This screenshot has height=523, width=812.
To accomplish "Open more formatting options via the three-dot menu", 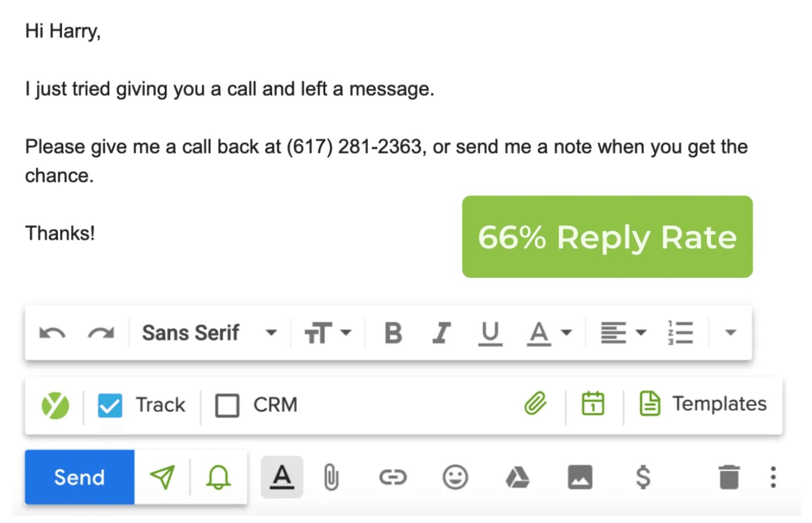I will (x=772, y=477).
